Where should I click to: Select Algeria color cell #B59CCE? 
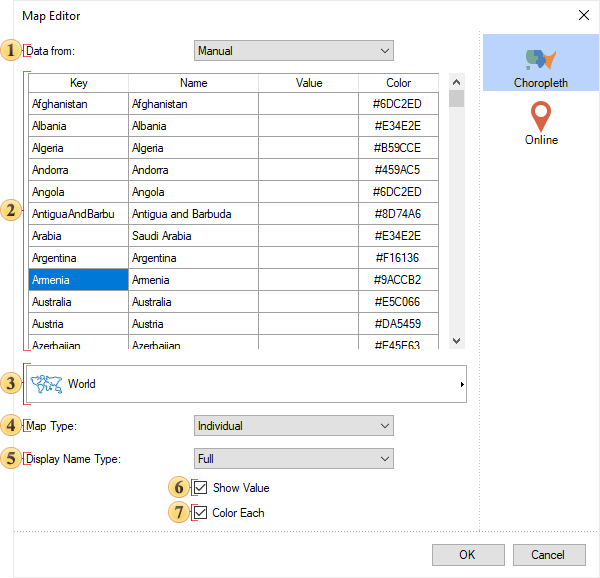click(398, 148)
